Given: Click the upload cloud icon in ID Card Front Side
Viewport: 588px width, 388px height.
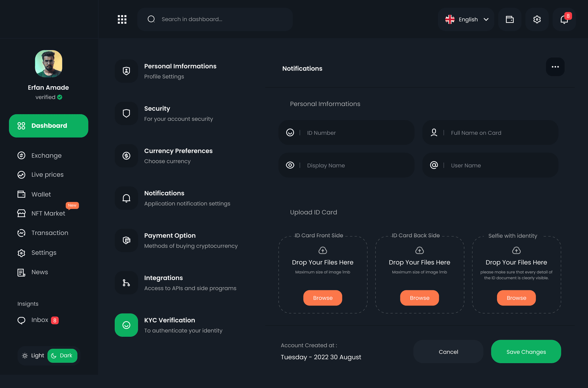Looking at the screenshot, I should 323,250.
